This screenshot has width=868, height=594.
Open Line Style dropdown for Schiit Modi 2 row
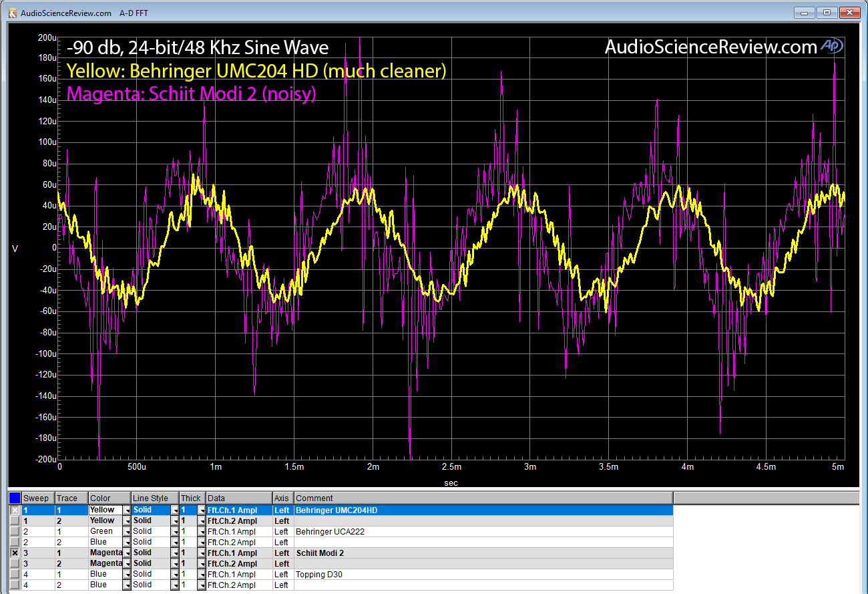tap(175, 553)
